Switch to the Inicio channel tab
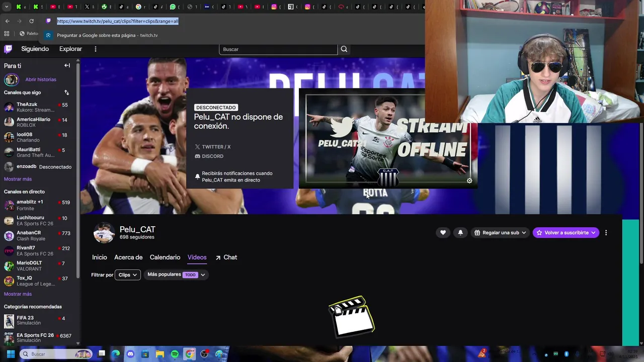644x362 pixels. point(100,257)
